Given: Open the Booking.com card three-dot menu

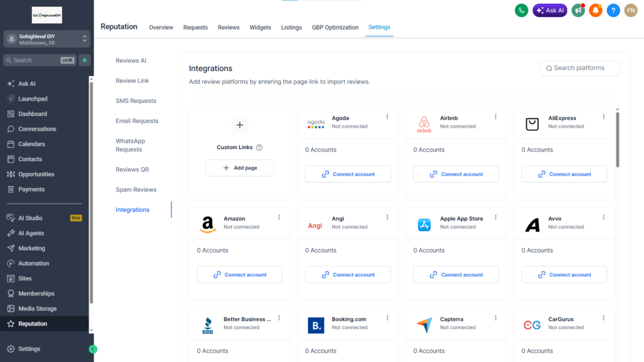Looking at the screenshot, I should tap(387, 318).
